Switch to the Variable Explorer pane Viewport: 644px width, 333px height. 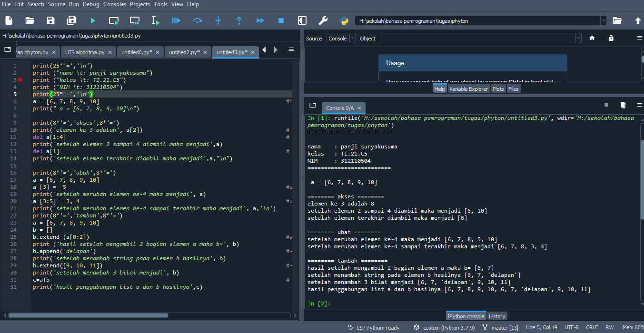point(469,89)
